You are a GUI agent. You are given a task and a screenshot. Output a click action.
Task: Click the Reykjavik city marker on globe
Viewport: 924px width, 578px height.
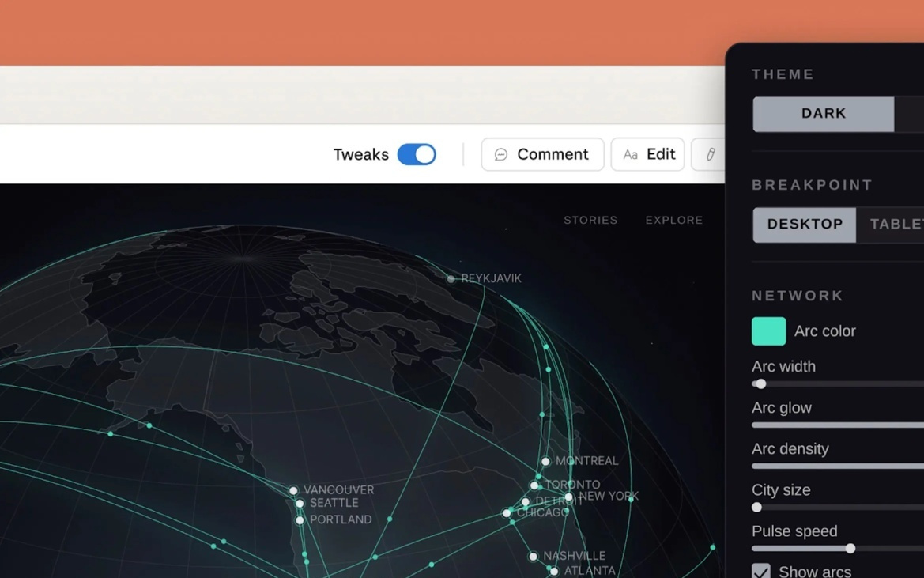[x=451, y=279]
